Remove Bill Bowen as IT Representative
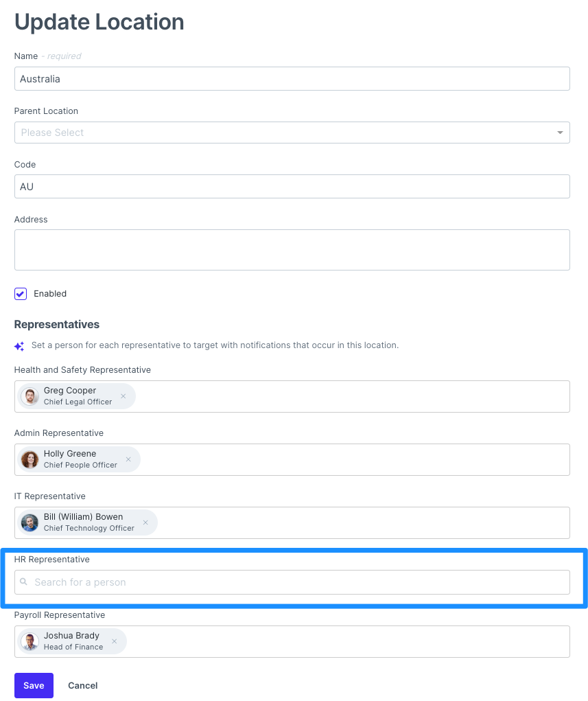 [x=145, y=522]
